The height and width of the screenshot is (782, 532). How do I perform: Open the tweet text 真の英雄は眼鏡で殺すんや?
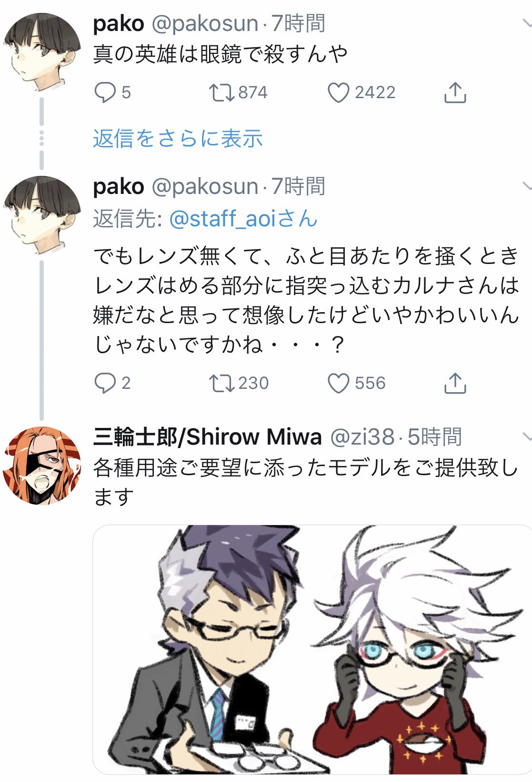[221, 53]
